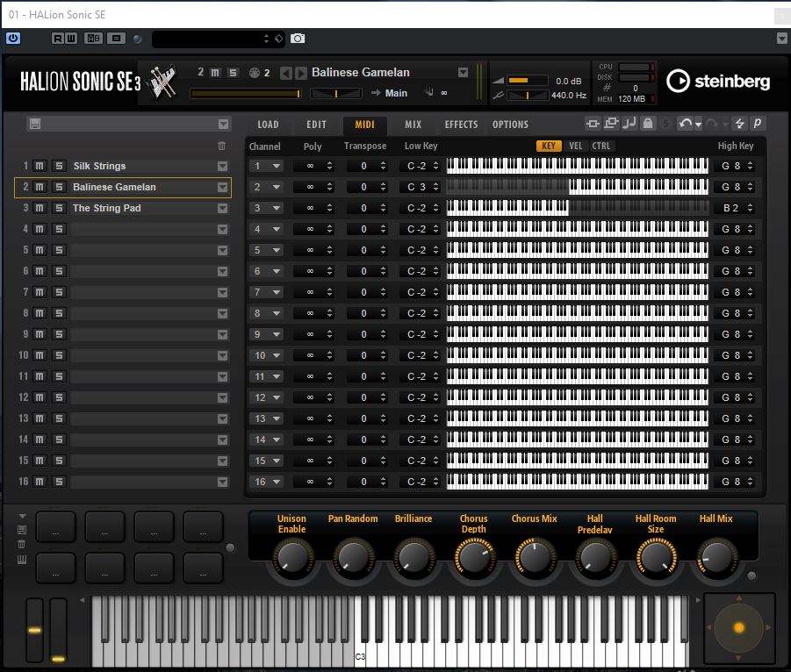This screenshot has height=672, width=791.
Task: Take a snapshot with the camera icon
Action: tap(298, 39)
